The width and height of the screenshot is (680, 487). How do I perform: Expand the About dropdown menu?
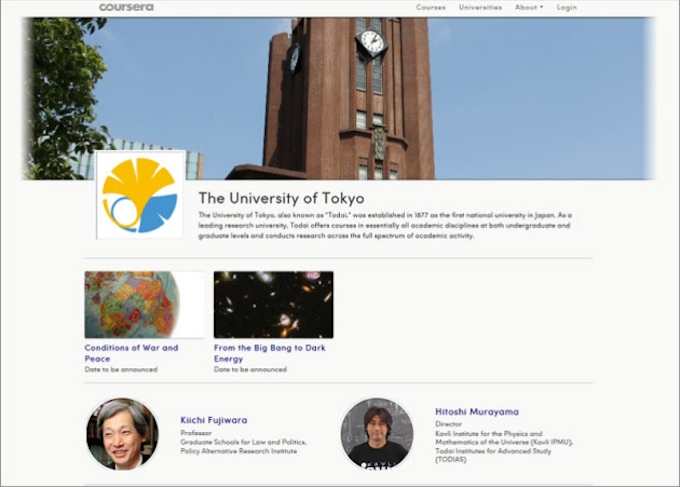pos(529,7)
